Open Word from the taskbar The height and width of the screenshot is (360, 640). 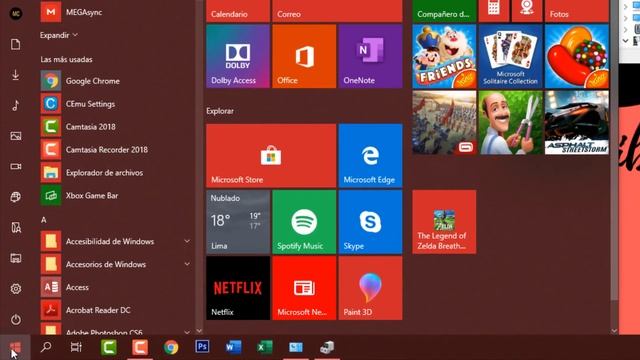233,347
